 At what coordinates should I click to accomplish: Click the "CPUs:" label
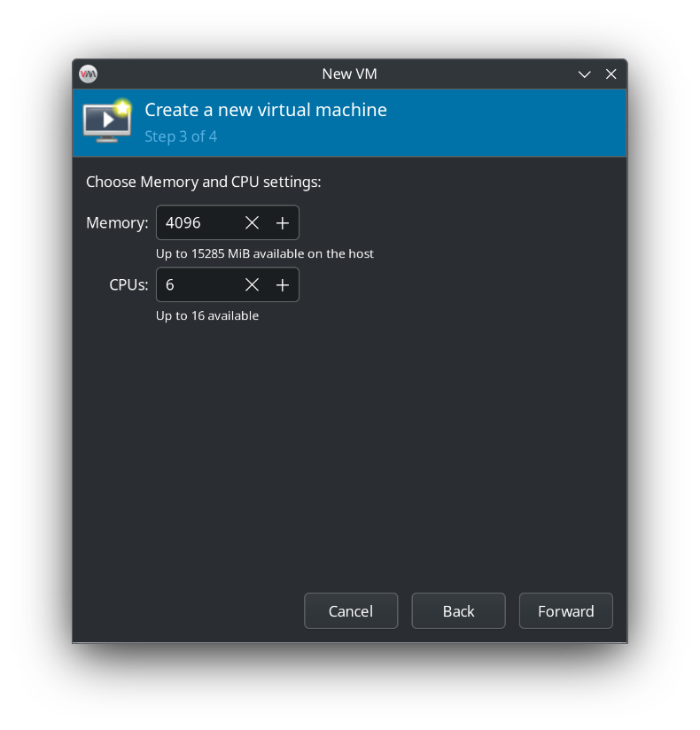[128, 285]
